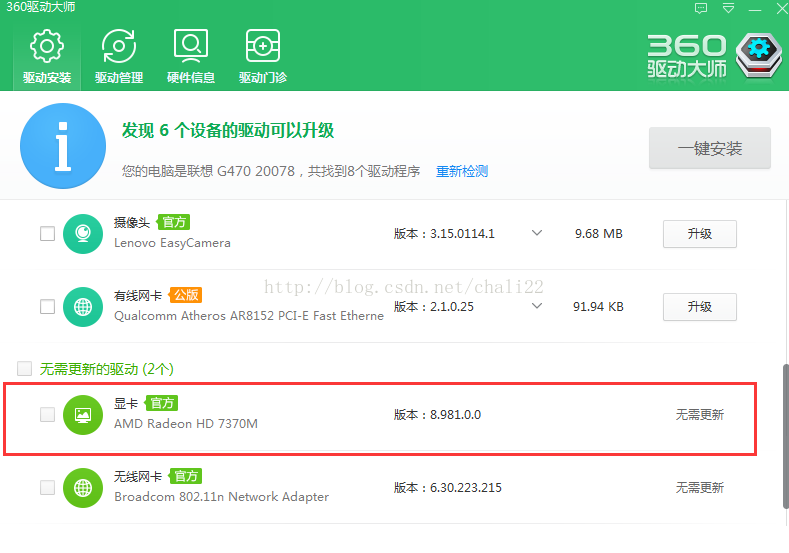Screen dimensions: 789x553
Task: Minimize the 360驱动大师 window
Action: 755,9
